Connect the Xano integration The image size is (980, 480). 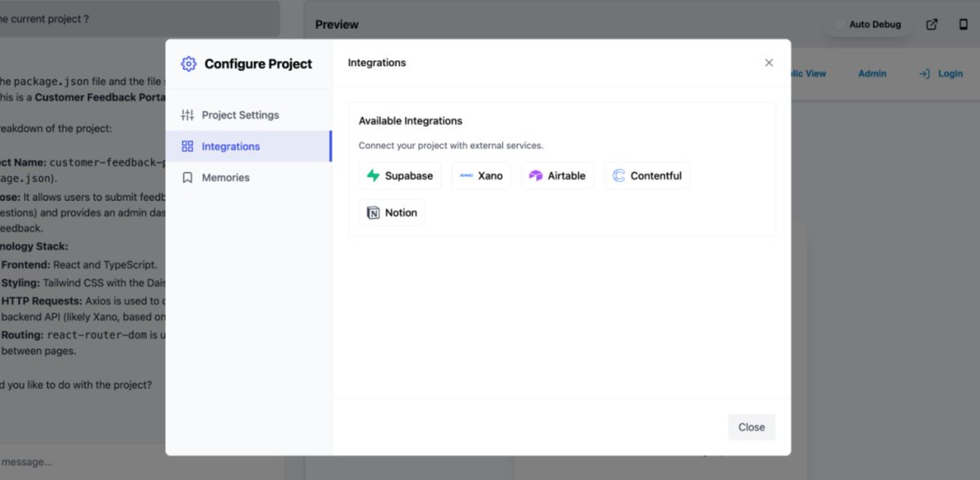481,176
